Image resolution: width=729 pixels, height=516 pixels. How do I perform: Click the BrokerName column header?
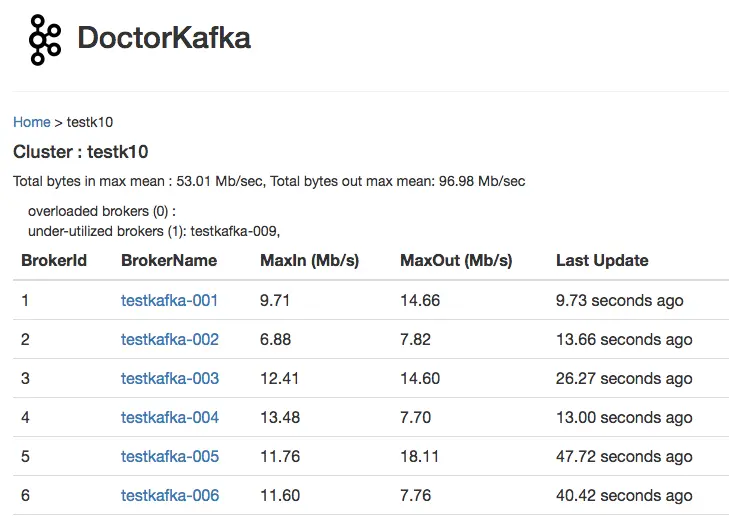point(169,260)
